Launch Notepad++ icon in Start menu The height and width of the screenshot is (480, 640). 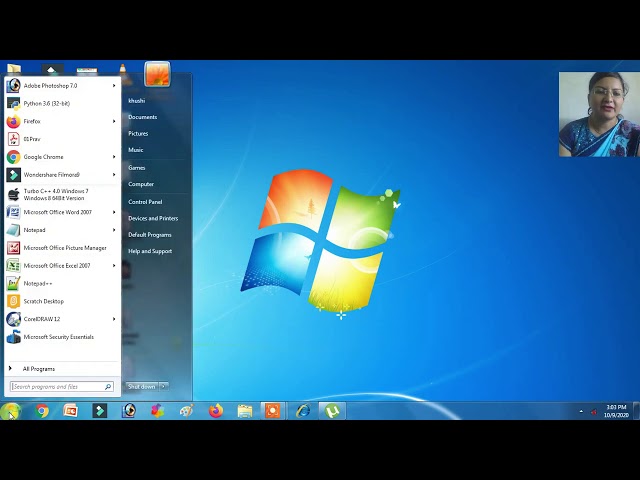pyautogui.click(x=13, y=284)
